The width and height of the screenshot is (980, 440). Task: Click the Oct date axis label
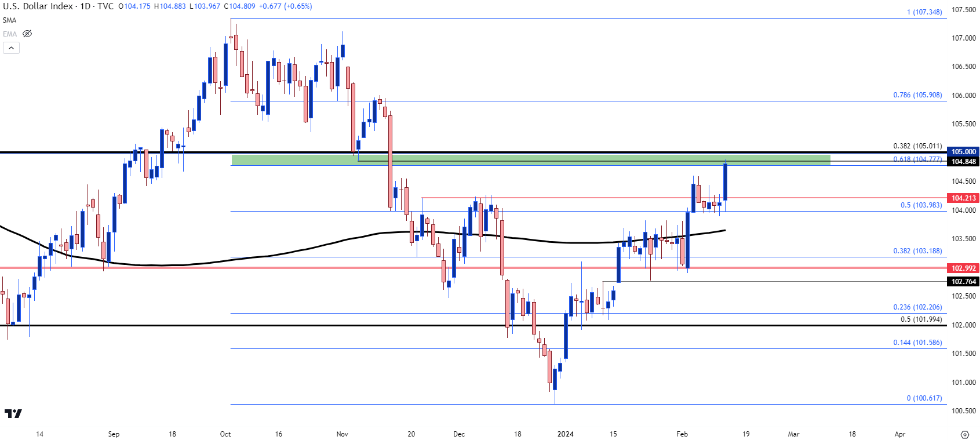click(225, 434)
